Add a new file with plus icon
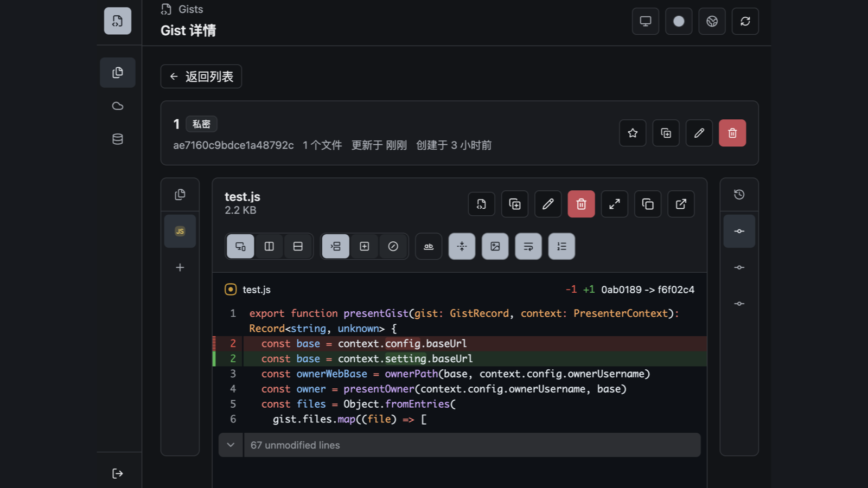 tap(180, 267)
